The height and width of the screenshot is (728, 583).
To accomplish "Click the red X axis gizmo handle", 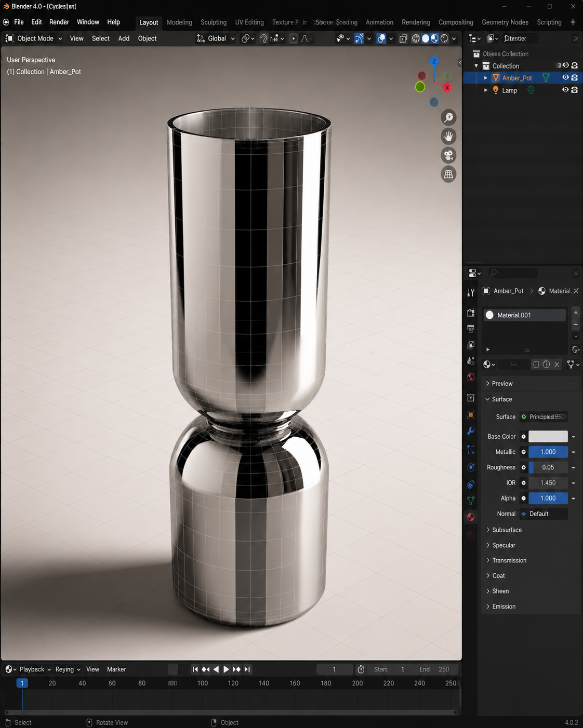I will (x=447, y=88).
